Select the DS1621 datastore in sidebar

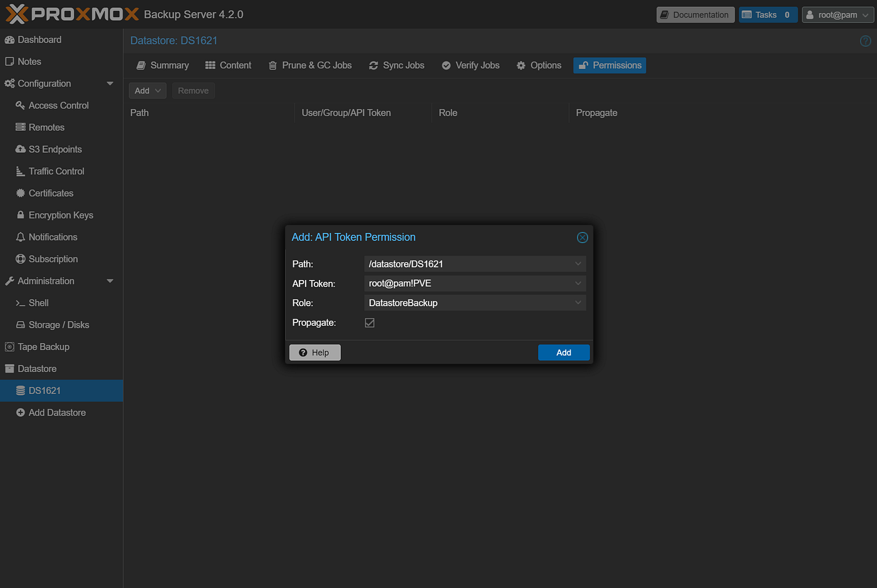[61, 390]
